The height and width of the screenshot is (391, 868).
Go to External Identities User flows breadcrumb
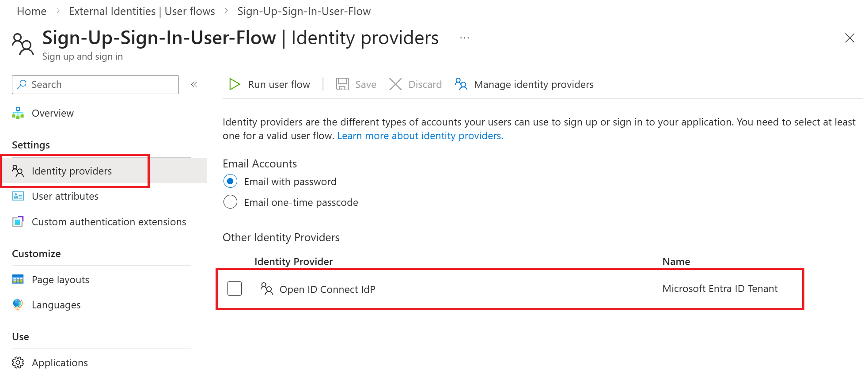point(142,11)
